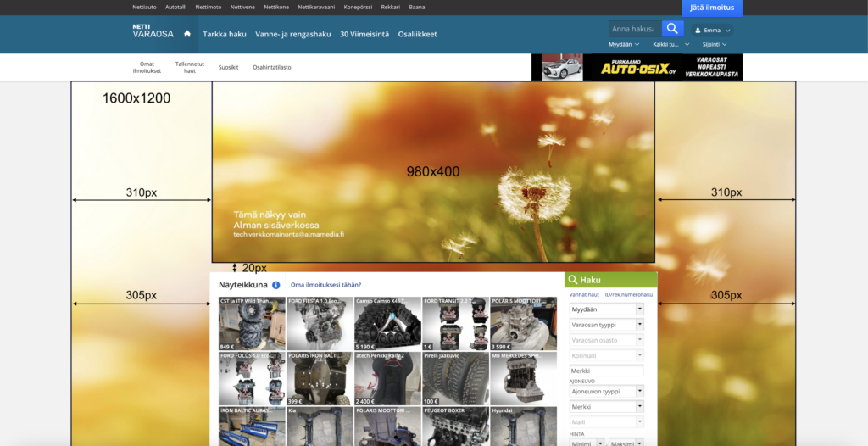Image resolution: width=868 pixels, height=446 pixels.
Task: Go to the home icon in navigation bar
Action: click(187, 34)
